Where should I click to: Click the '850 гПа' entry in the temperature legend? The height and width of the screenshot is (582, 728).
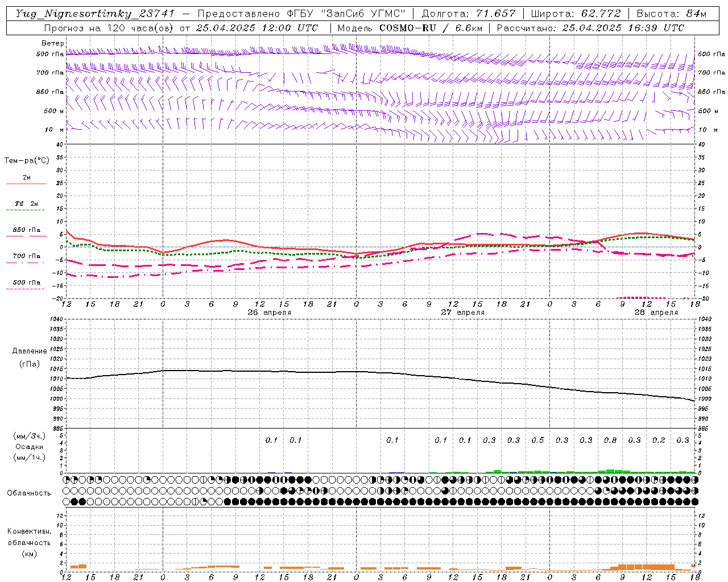pyautogui.click(x=27, y=230)
